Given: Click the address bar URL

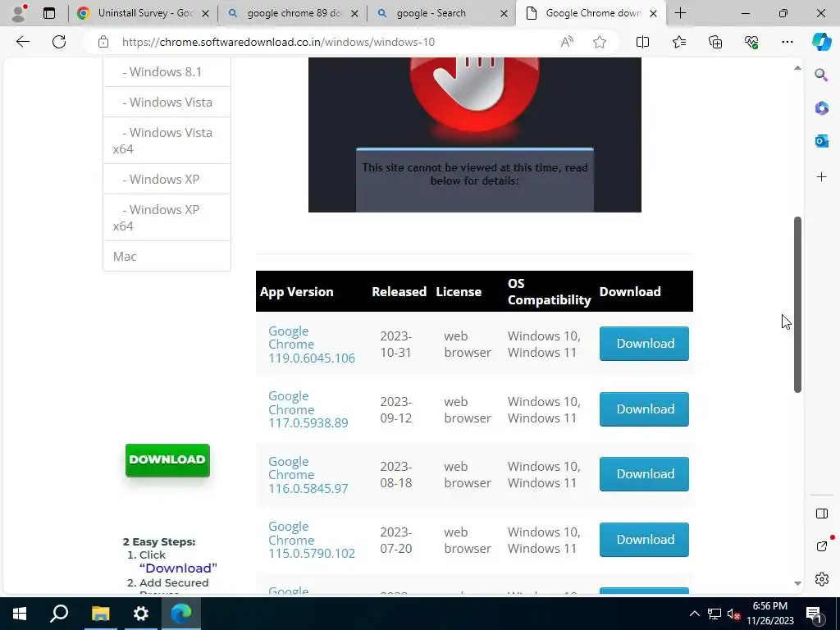Looking at the screenshot, I should 278,42.
